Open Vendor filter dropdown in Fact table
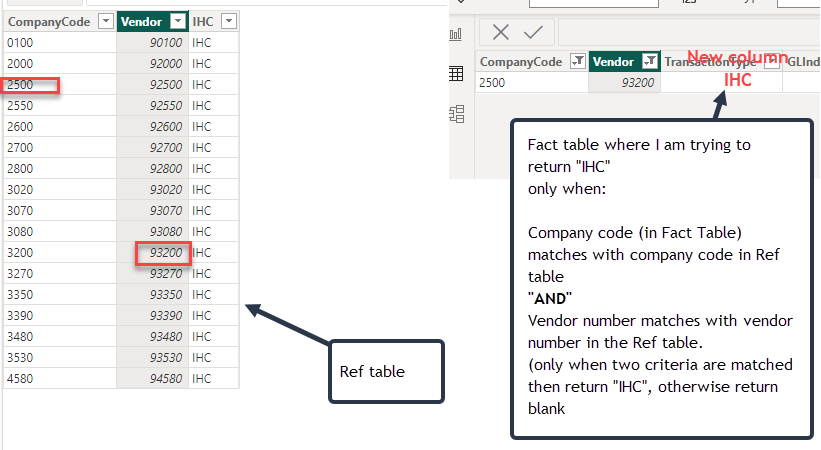The image size is (821, 450). click(650, 61)
